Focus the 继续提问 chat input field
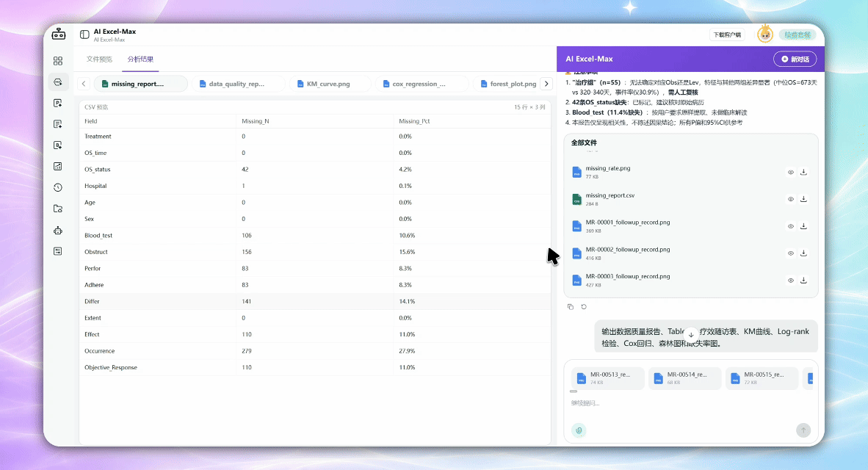The image size is (868, 470). pos(691,403)
